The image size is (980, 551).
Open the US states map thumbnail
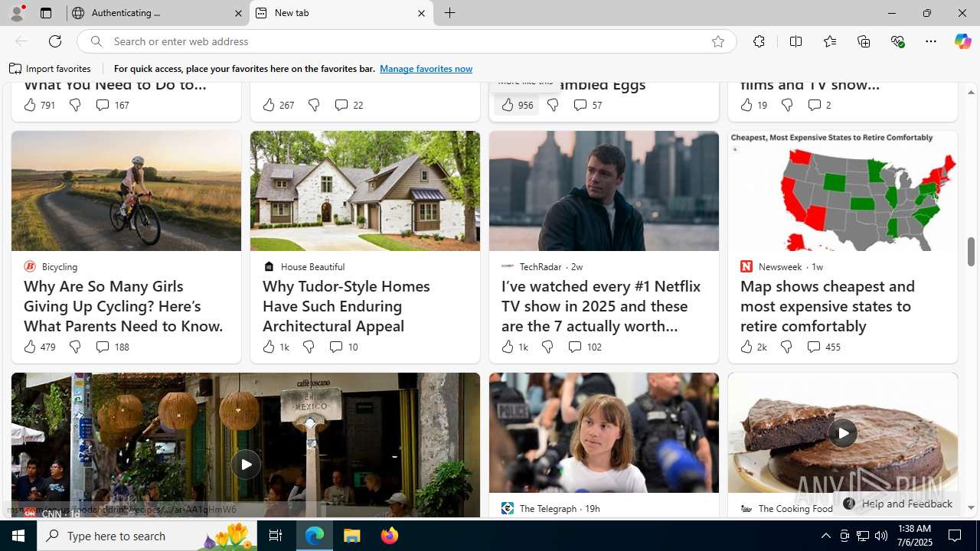pyautogui.click(x=843, y=191)
